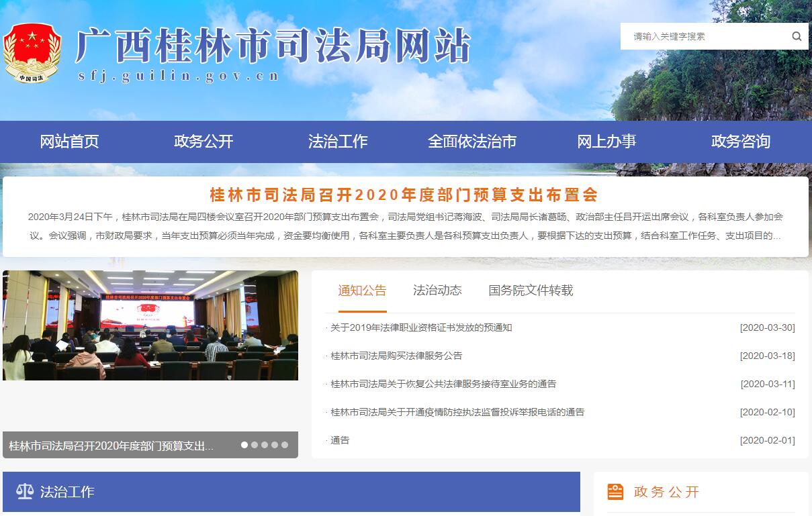The height and width of the screenshot is (516, 812).
Task: Open 全面依法治市 in the navigation bar
Action: pyautogui.click(x=472, y=142)
